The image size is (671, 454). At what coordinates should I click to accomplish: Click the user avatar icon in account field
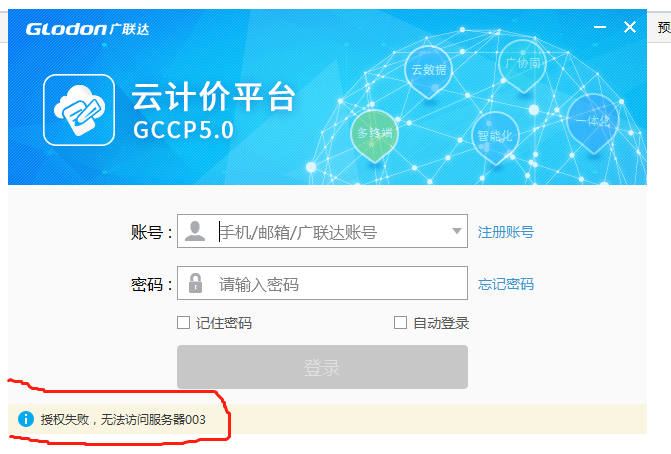[x=195, y=231]
